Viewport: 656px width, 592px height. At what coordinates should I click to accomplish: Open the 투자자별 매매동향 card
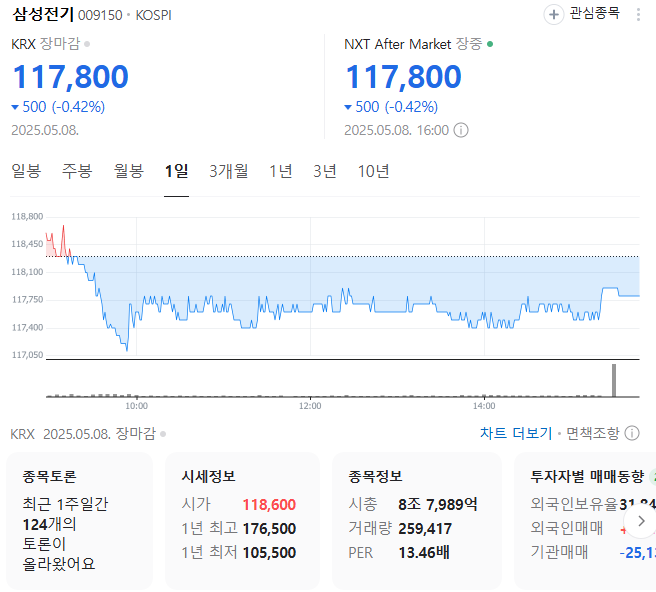pos(585,521)
